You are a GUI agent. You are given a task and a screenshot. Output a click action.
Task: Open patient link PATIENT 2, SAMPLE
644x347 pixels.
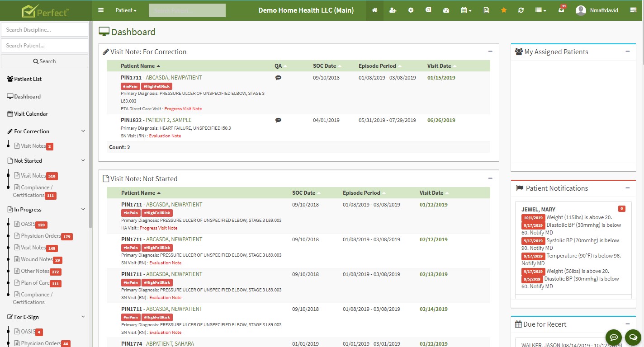pos(169,120)
